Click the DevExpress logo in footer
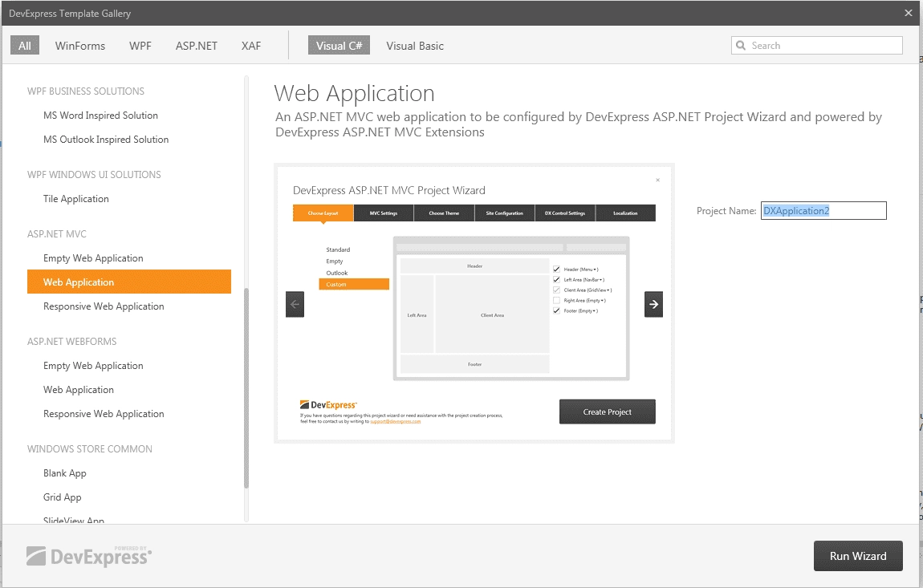923x588 pixels. coord(89,556)
